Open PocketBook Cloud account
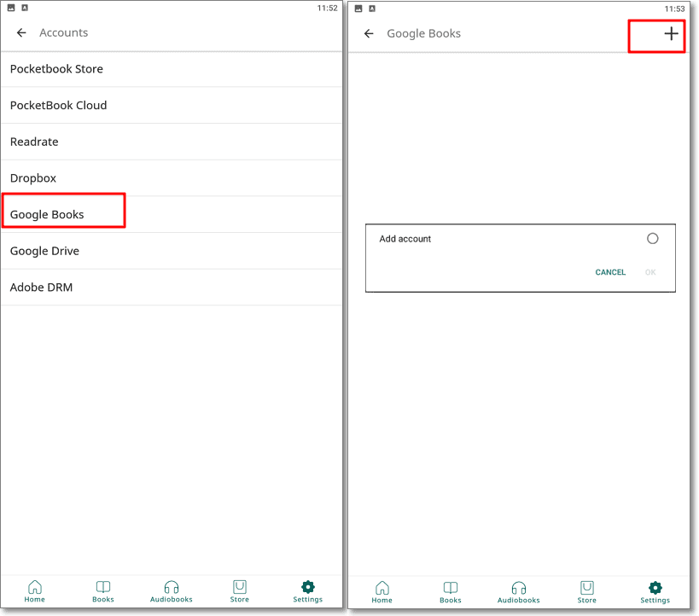 [172, 105]
